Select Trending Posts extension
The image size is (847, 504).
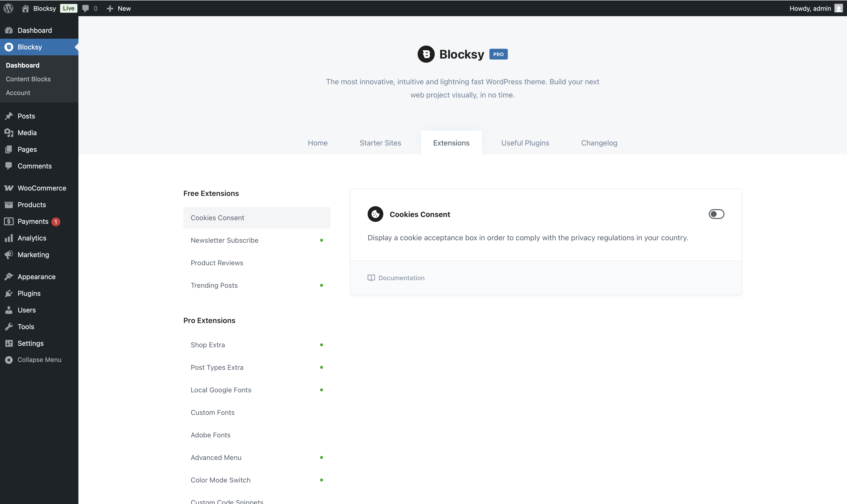[257, 286]
